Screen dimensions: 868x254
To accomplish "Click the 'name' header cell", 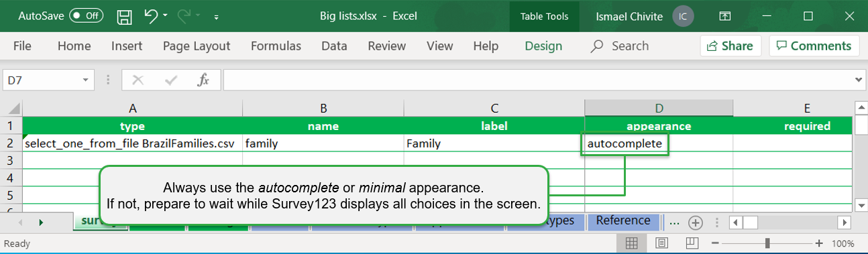I will [x=323, y=126].
